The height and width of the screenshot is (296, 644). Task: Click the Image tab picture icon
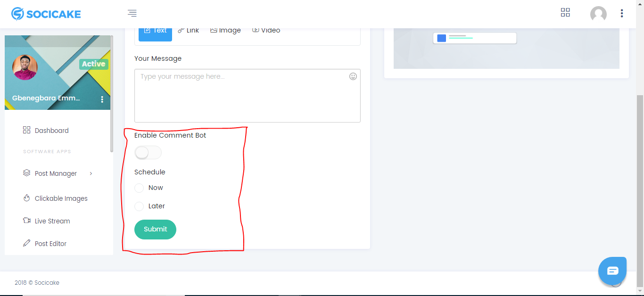tap(214, 30)
